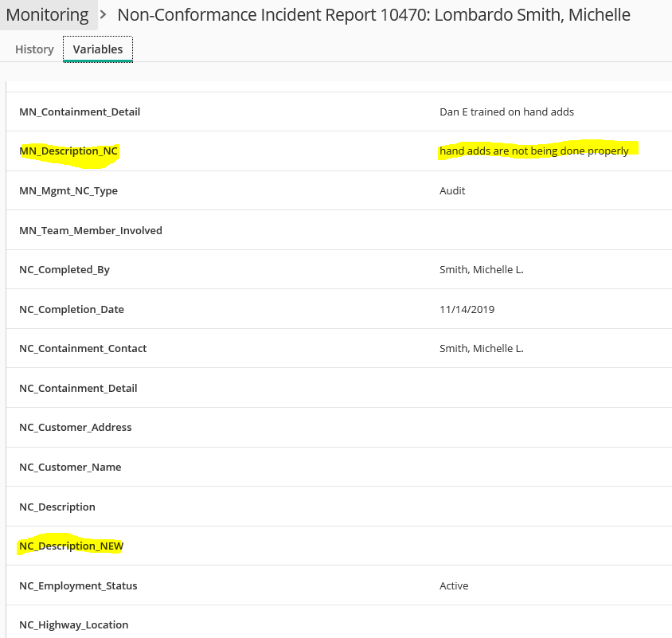Select the highlighted MN_Description_NC variable name
Screen dimensions: 672x638
(x=69, y=151)
